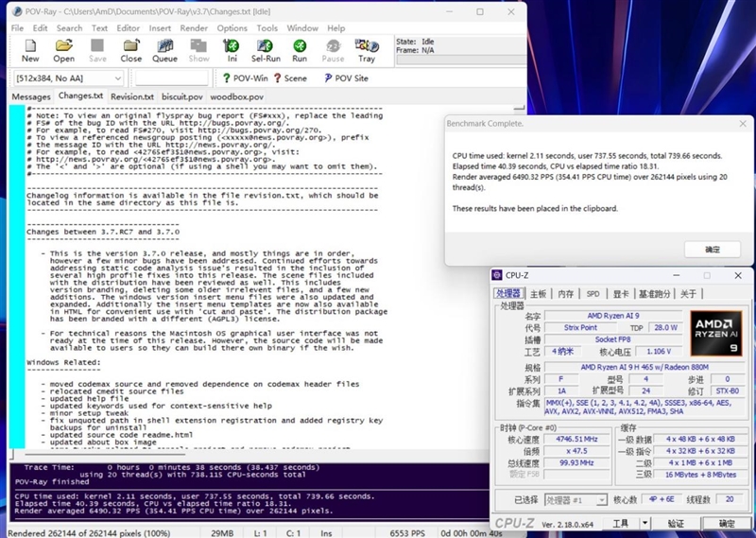Visit the POV Site link
Screen dimensions: 756x538
346,78
